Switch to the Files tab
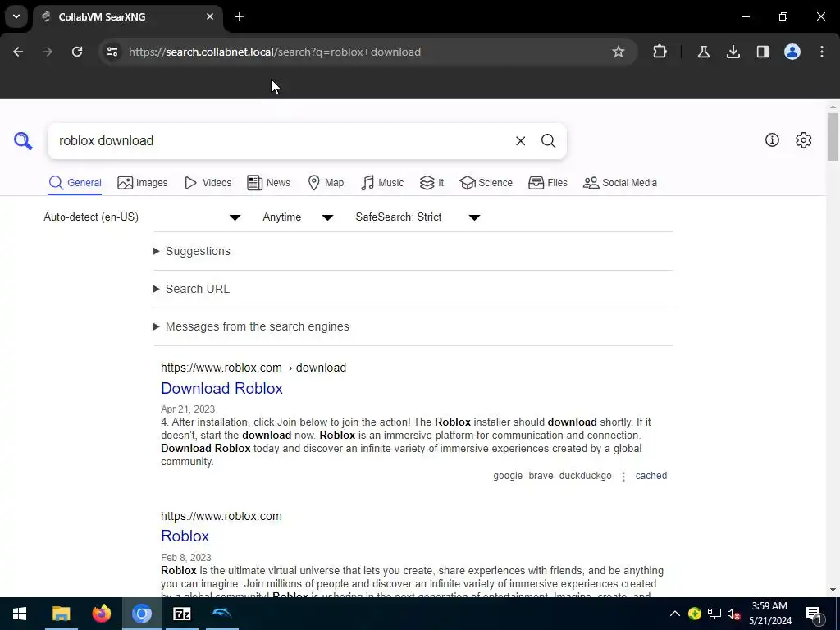The width and height of the screenshot is (840, 630). point(547,183)
